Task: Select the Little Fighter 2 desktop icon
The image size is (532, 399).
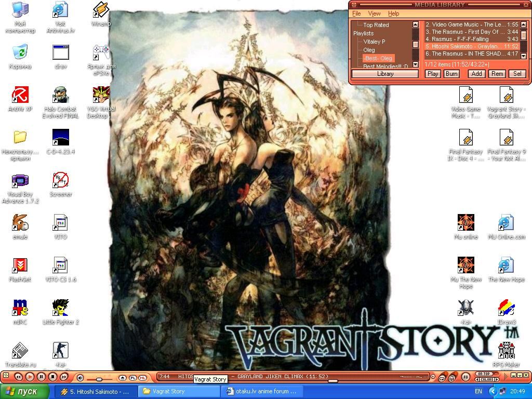Action: pos(61,312)
